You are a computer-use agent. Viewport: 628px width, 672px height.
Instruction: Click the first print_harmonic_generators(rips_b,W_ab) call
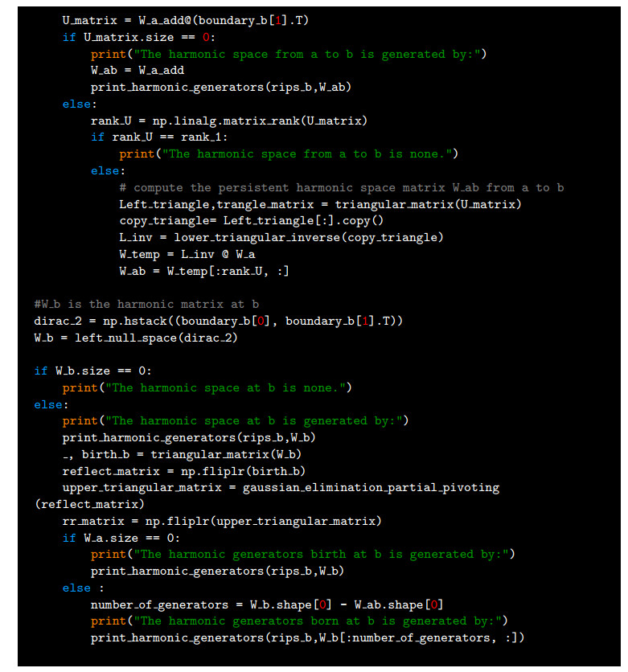(221, 88)
